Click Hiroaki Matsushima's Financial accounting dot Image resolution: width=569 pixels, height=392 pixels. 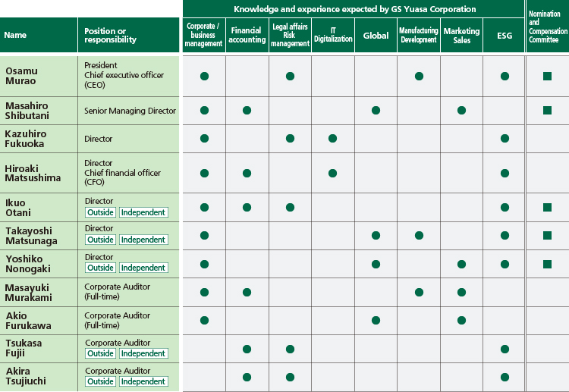247,174
